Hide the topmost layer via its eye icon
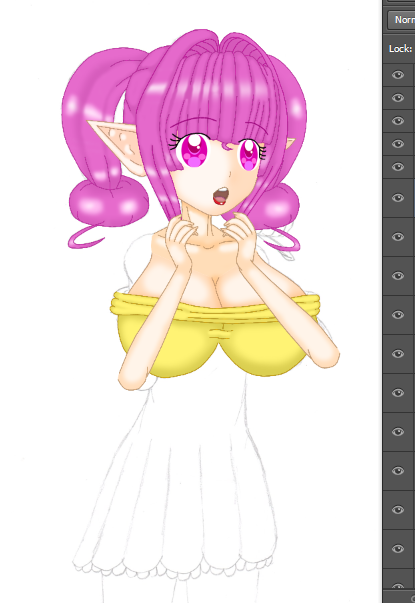415x603 pixels. tap(398, 75)
